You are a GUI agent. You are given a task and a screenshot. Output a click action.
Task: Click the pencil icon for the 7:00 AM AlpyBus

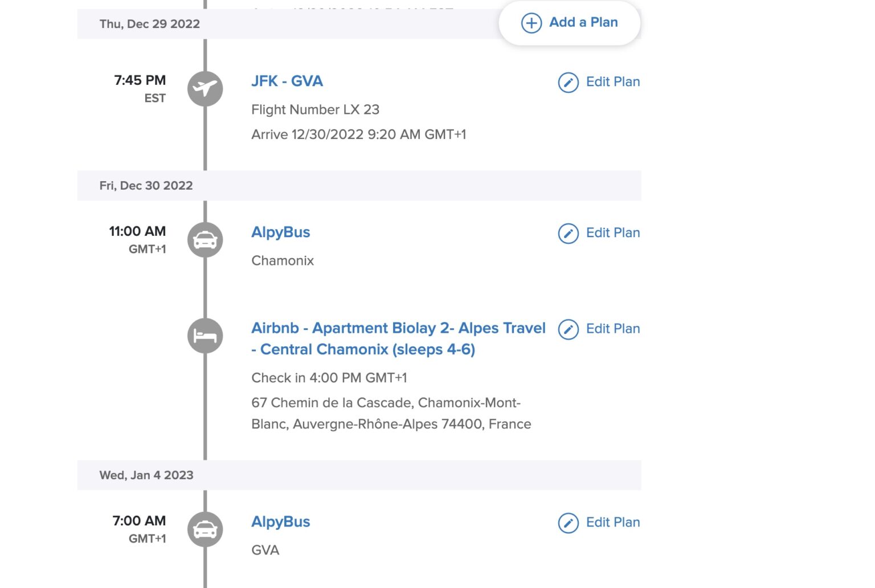click(568, 523)
